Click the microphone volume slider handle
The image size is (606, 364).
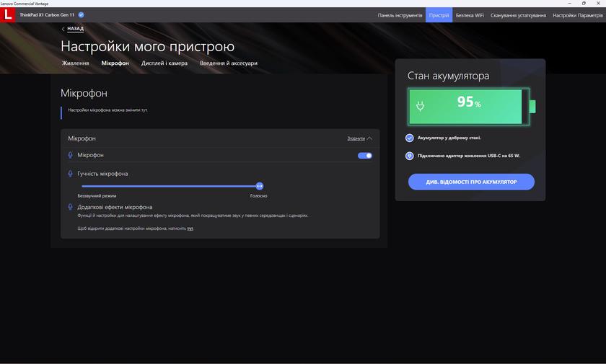260,186
